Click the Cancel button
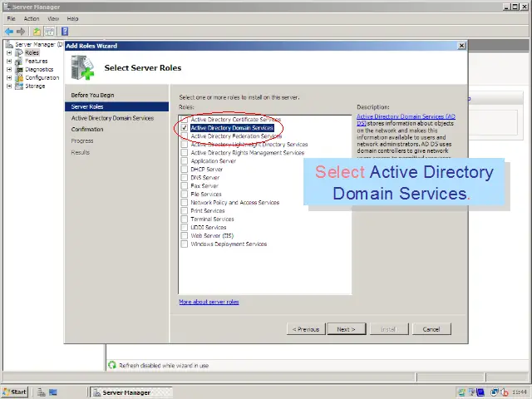 pyautogui.click(x=431, y=329)
